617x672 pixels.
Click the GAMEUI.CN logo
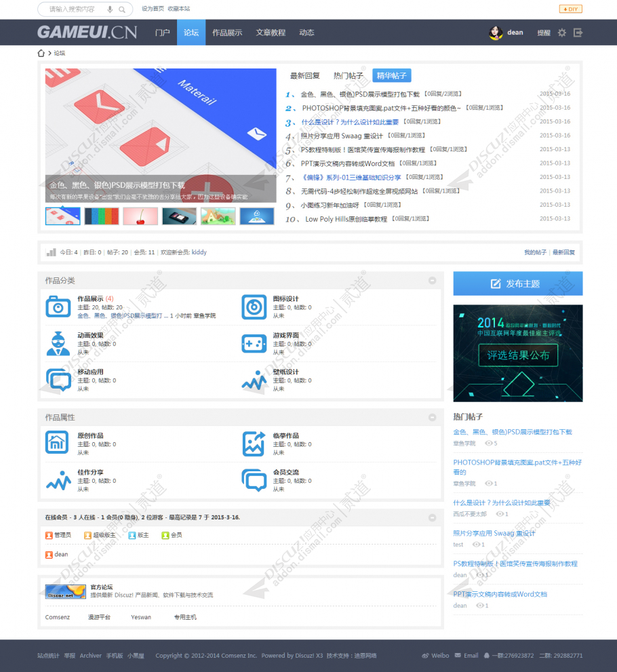click(87, 33)
